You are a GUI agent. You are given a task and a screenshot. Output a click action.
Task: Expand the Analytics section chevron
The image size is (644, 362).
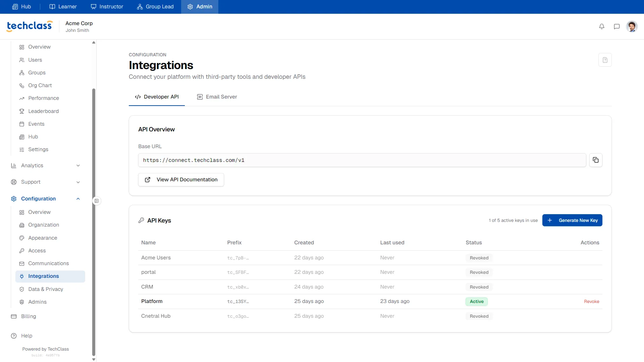(x=78, y=166)
